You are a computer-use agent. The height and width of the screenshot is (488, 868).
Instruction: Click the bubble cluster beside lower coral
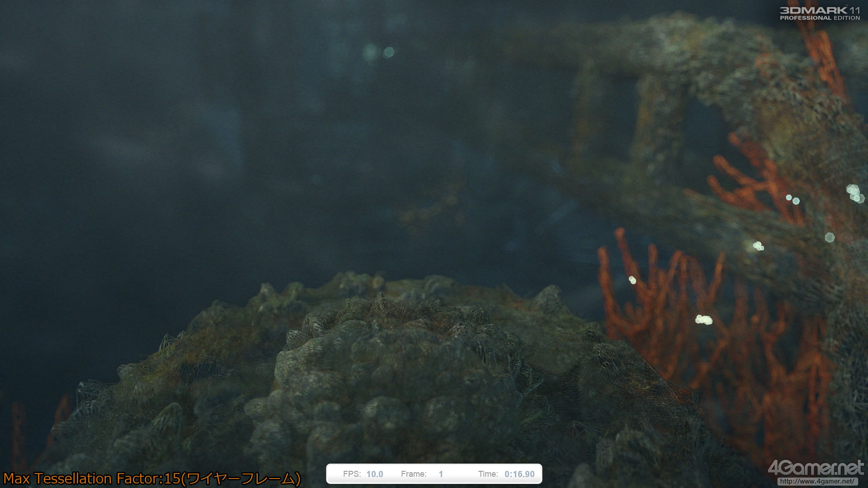[x=703, y=320]
